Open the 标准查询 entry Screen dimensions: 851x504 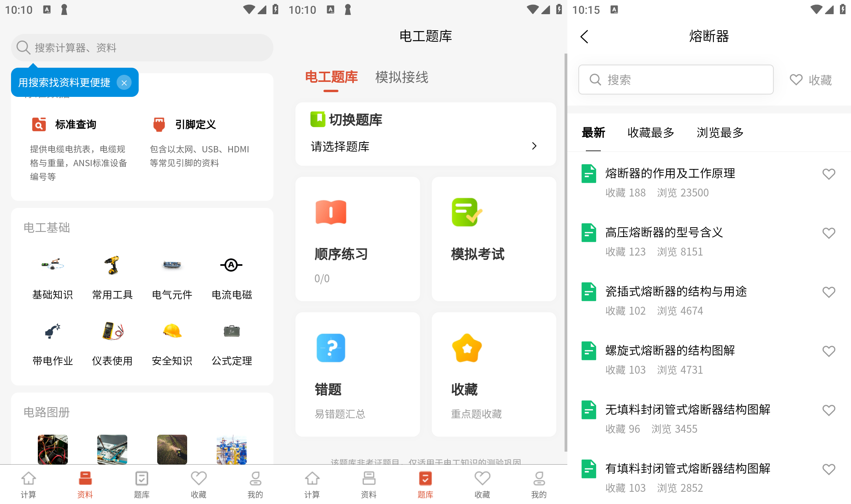point(76,124)
